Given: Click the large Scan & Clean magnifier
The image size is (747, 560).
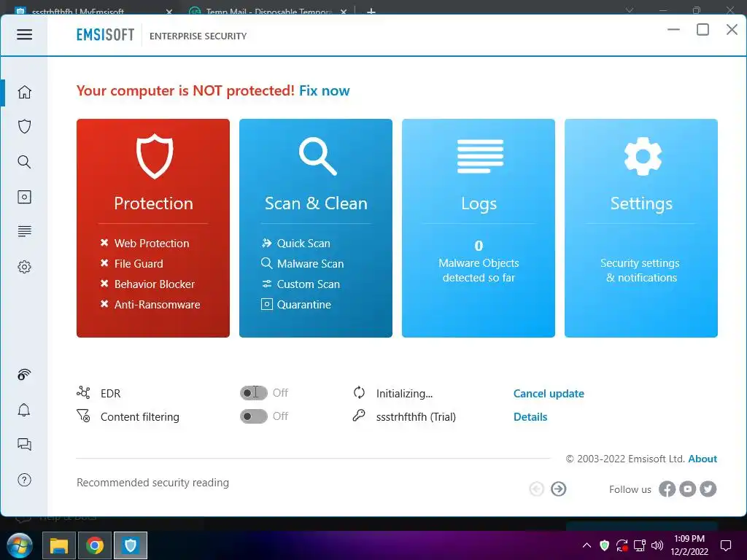Looking at the screenshot, I should [x=317, y=156].
